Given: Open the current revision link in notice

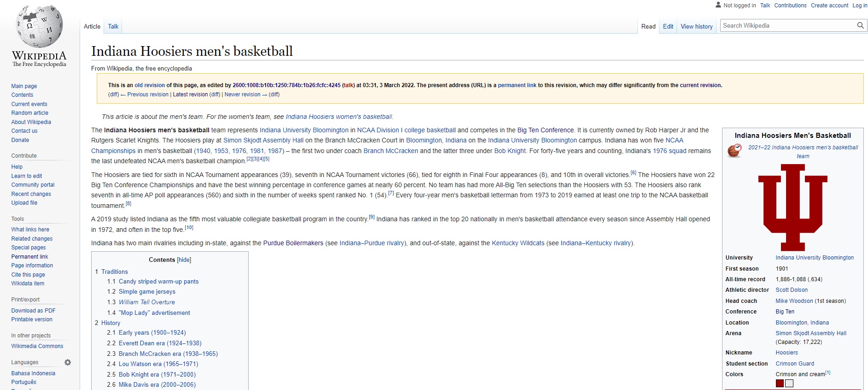Looking at the screenshot, I should pos(700,85).
